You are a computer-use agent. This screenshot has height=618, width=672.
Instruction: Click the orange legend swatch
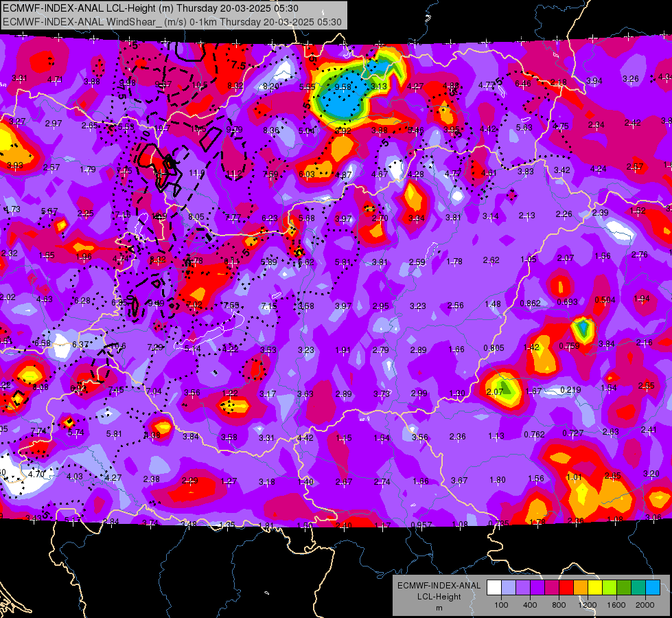coord(581,587)
